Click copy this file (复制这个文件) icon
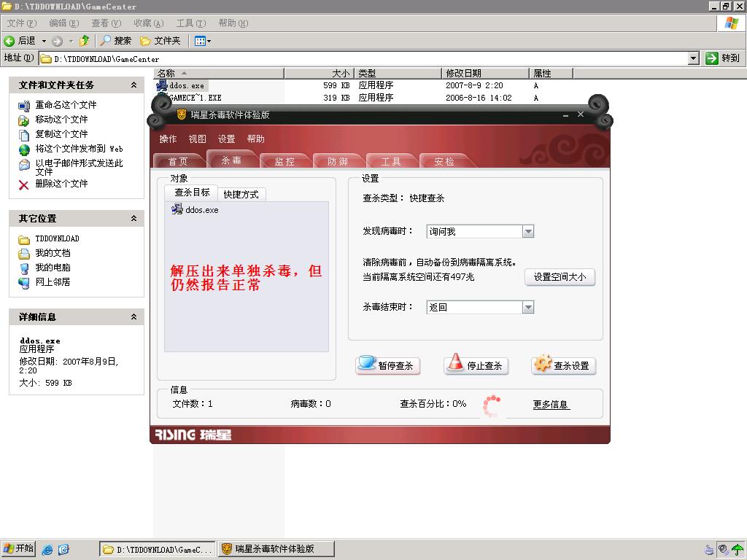Image resolution: width=747 pixels, height=560 pixels. [x=24, y=135]
